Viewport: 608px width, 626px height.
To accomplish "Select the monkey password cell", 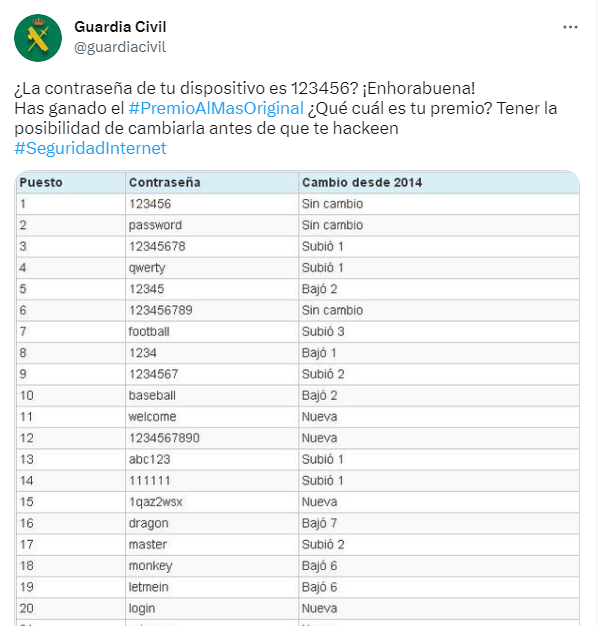I will coord(149,565).
